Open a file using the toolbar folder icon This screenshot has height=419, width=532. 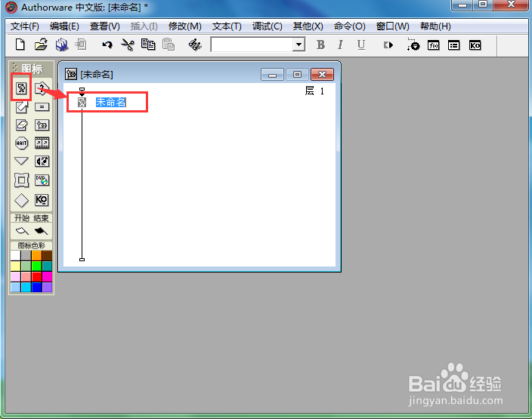click(41, 45)
